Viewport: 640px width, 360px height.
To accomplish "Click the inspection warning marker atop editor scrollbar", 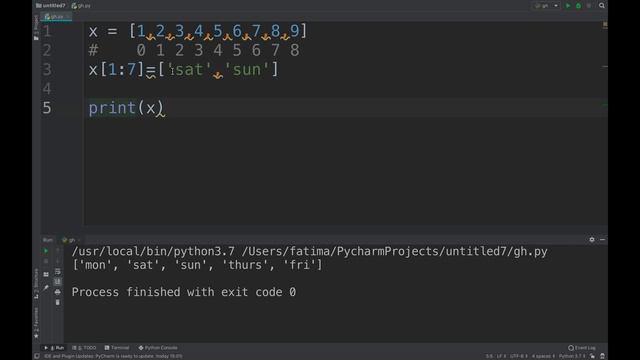I will [x=605, y=25].
